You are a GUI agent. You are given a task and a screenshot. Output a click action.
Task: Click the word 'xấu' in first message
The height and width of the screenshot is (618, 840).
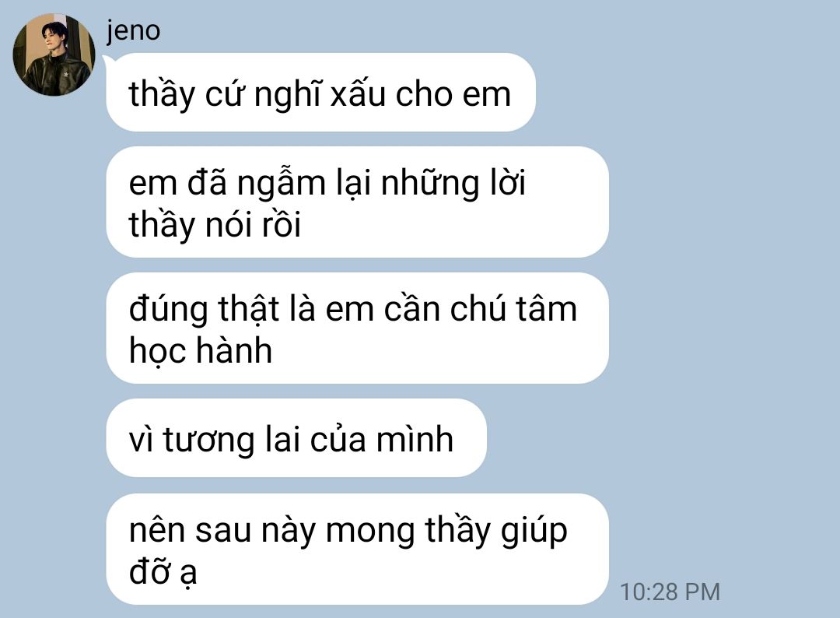point(358,94)
